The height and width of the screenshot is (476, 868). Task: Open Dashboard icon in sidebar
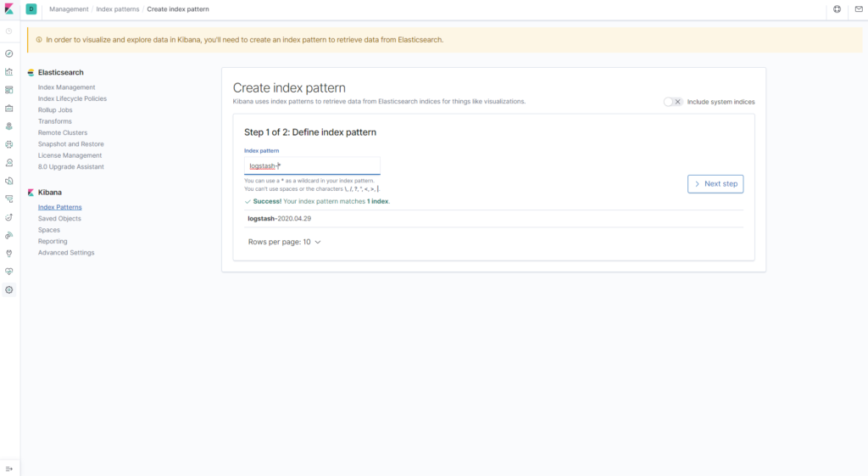(8, 90)
